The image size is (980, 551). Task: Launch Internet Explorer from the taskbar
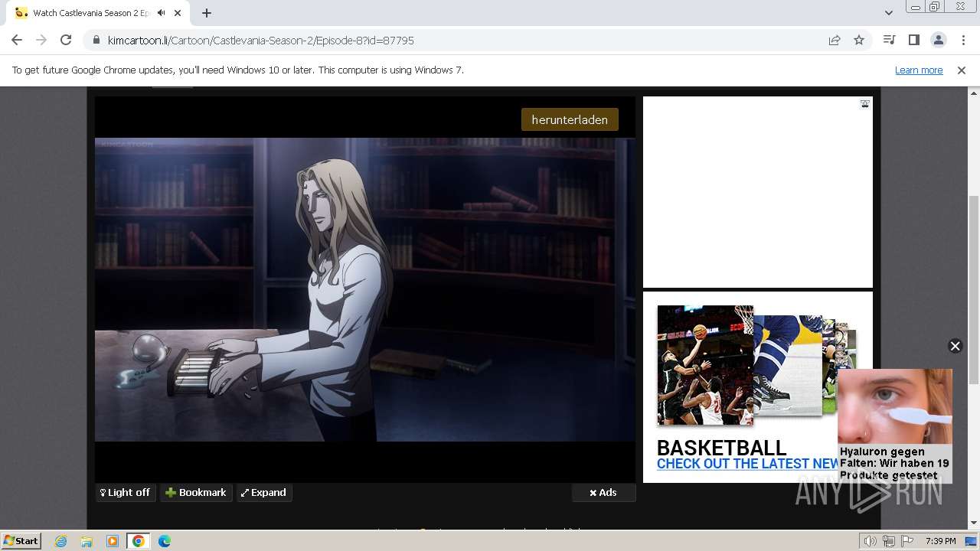pyautogui.click(x=60, y=541)
